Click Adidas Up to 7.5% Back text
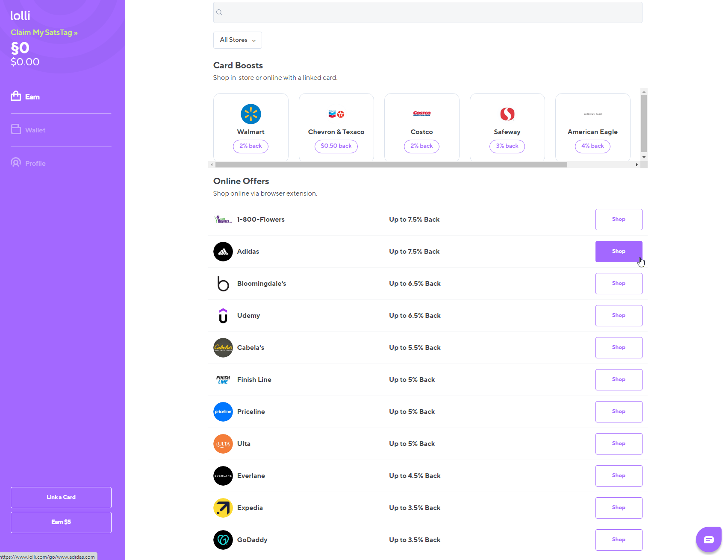 coord(414,252)
